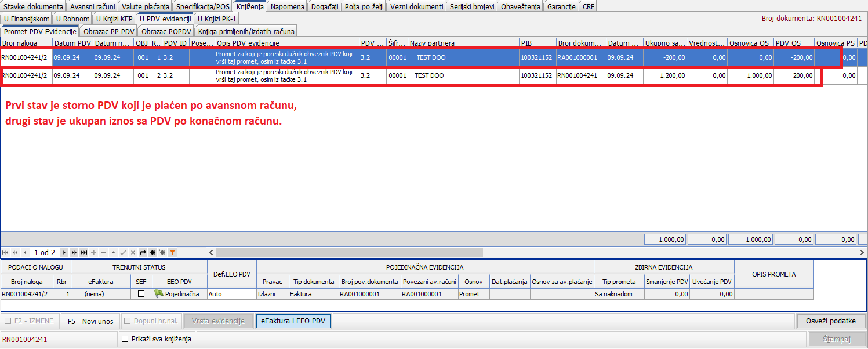The width and height of the screenshot is (868, 349).
Task: Skip forward a page of records
Action: point(74,253)
